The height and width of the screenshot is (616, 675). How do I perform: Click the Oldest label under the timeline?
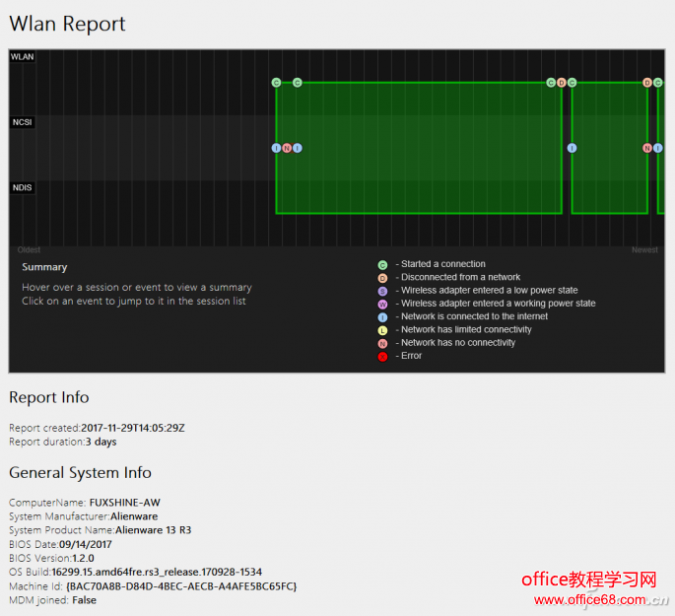tap(29, 249)
